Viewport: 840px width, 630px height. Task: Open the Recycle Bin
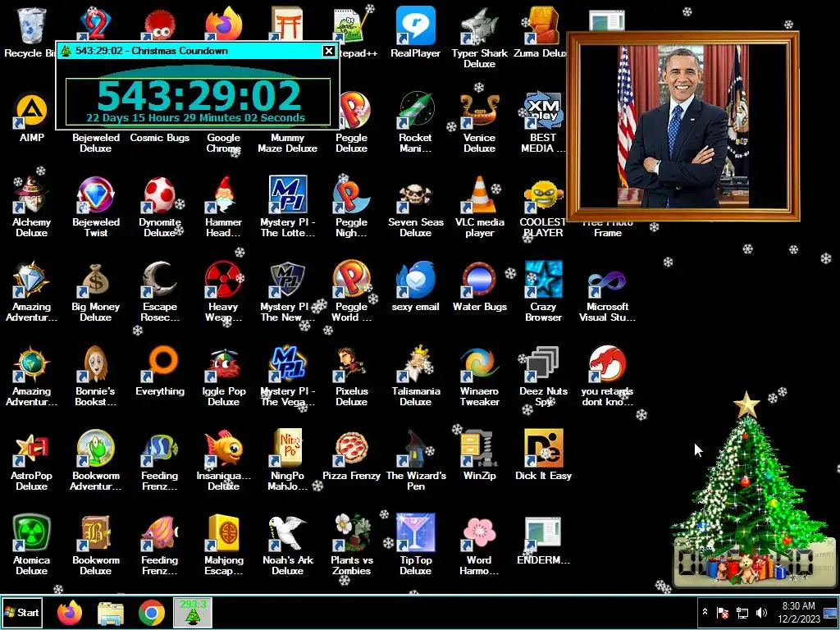point(32,32)
